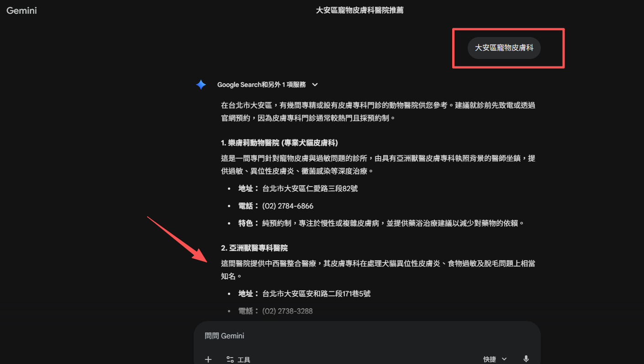Click the address 台北市大安區安和路二段171巷5號
Image resolution: width=644 pixels, height=364 pixels.
317,294
